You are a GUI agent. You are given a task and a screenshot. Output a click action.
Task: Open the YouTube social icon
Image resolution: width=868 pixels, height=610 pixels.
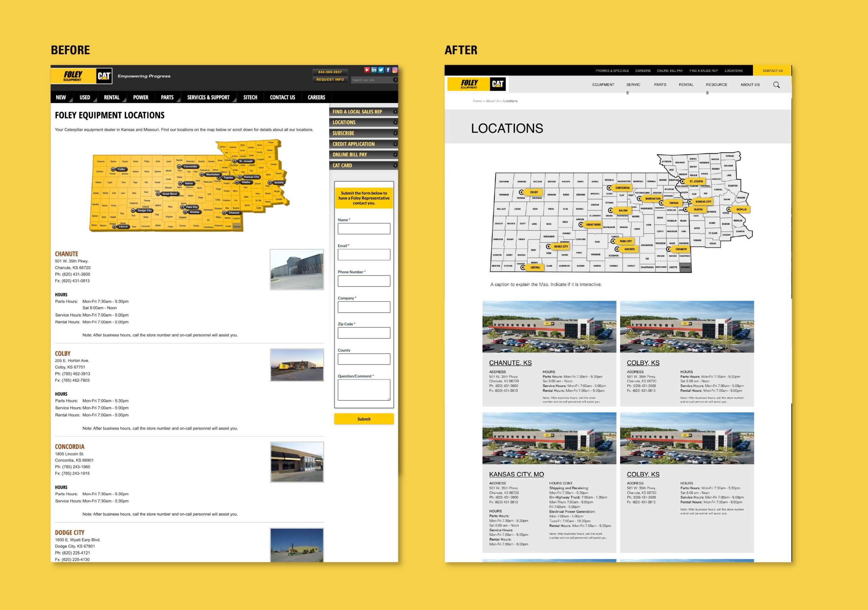pyautogui.click(x=367, y=70)
